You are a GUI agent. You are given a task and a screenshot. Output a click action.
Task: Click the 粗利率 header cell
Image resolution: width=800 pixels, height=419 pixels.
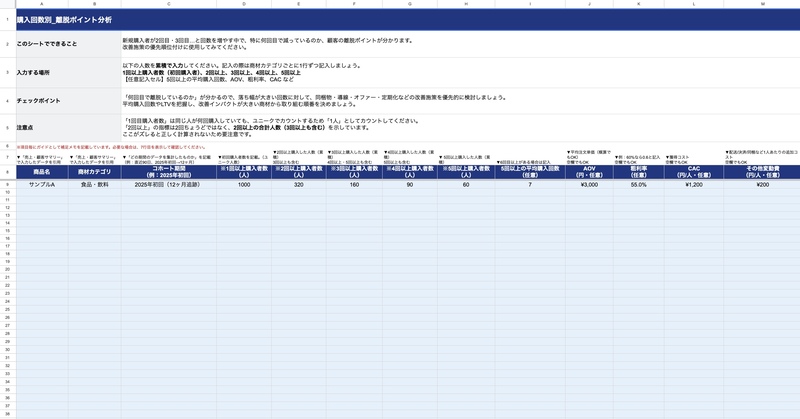[x=639, y=172]
